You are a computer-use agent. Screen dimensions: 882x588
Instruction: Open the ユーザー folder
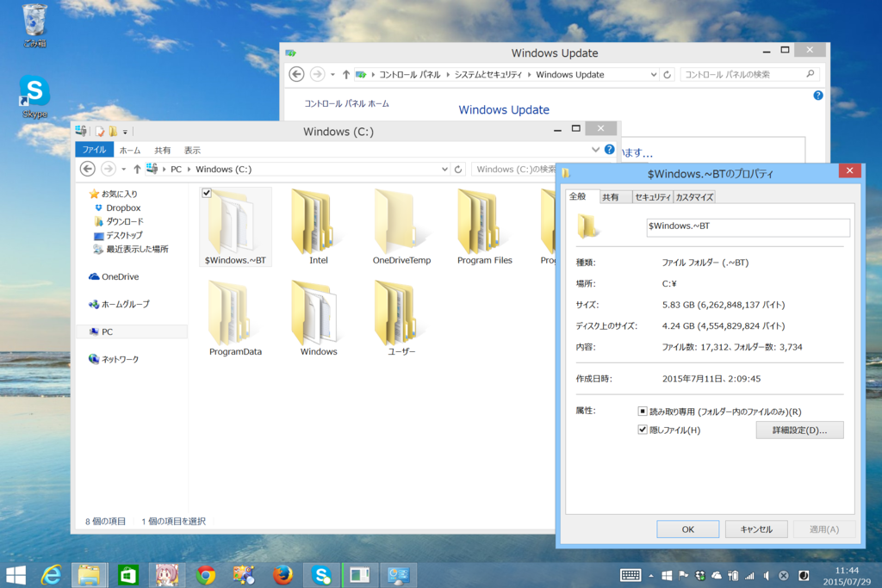coord(401,319)
